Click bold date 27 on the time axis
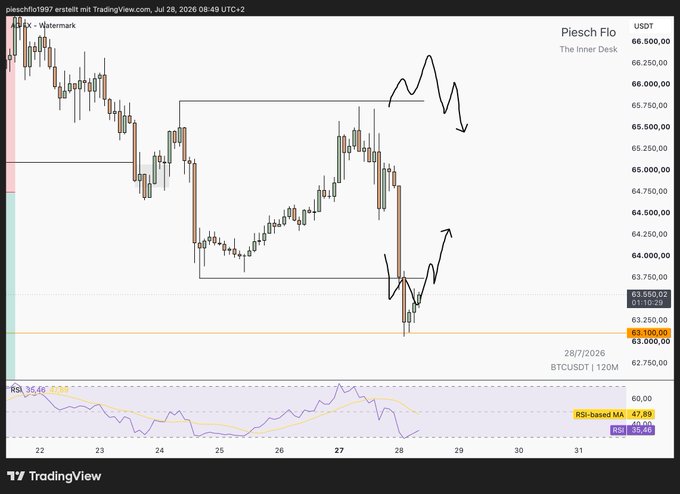The width and height of the screenshot is (680, 494). pyautogui.click(x=339, y=450)
